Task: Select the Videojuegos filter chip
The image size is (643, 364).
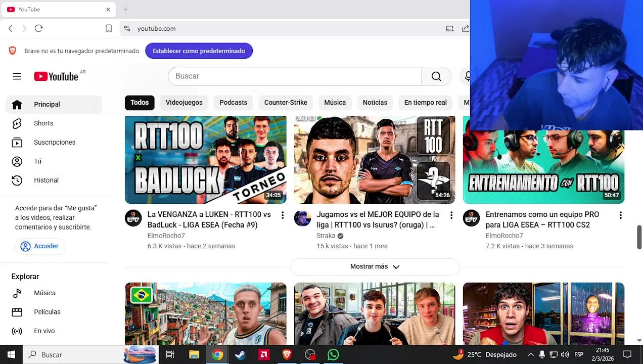Action: coord(184,103)
